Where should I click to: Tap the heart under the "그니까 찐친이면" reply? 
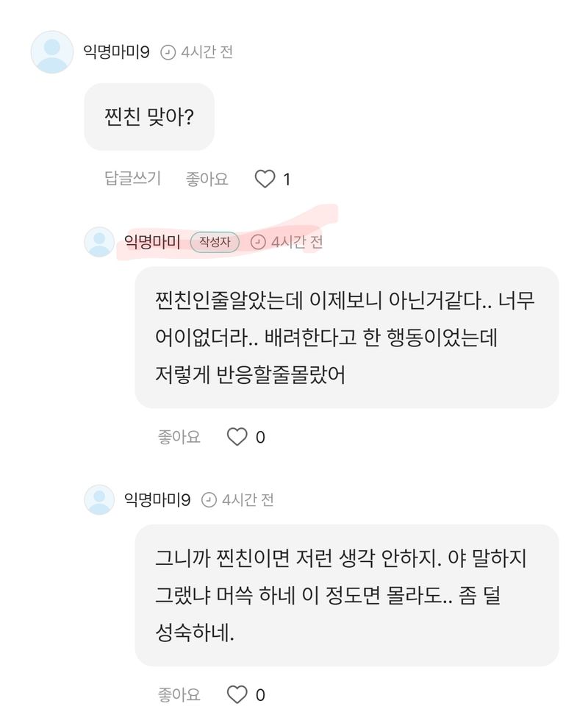tap(237, 694)
